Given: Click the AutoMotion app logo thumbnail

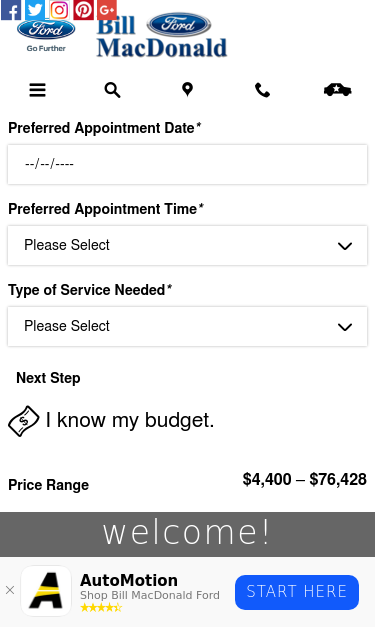Looking at the screenshot, I should (x=46, y=591).
